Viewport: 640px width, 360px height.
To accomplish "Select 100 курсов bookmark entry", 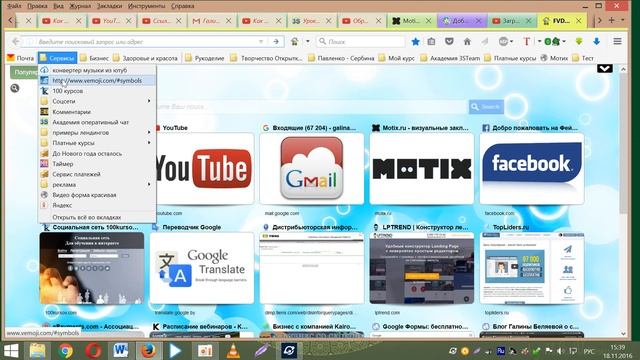I will pyautogui.click(x=97, y=91).
